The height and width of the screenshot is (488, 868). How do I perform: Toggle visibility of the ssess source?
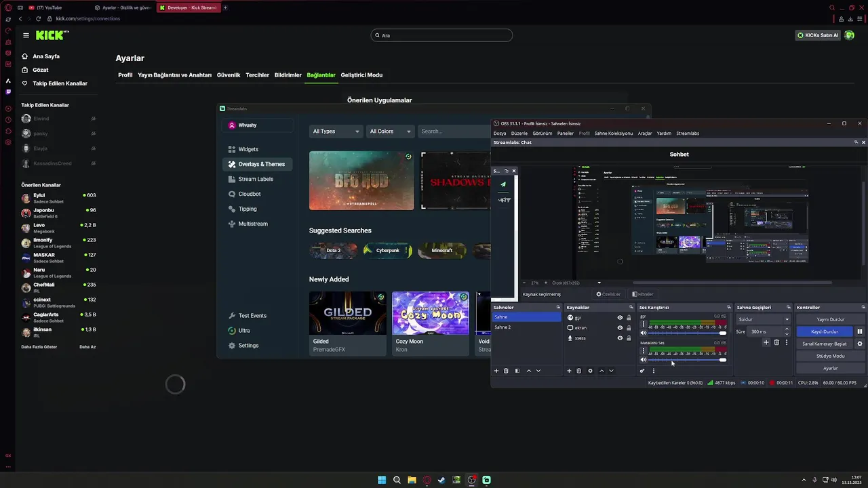tap(620, 338)
